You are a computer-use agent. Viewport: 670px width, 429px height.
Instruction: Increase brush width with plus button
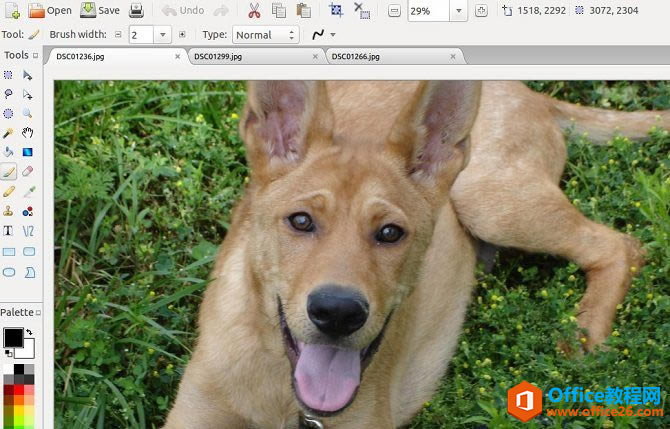(x=182, y=35)
